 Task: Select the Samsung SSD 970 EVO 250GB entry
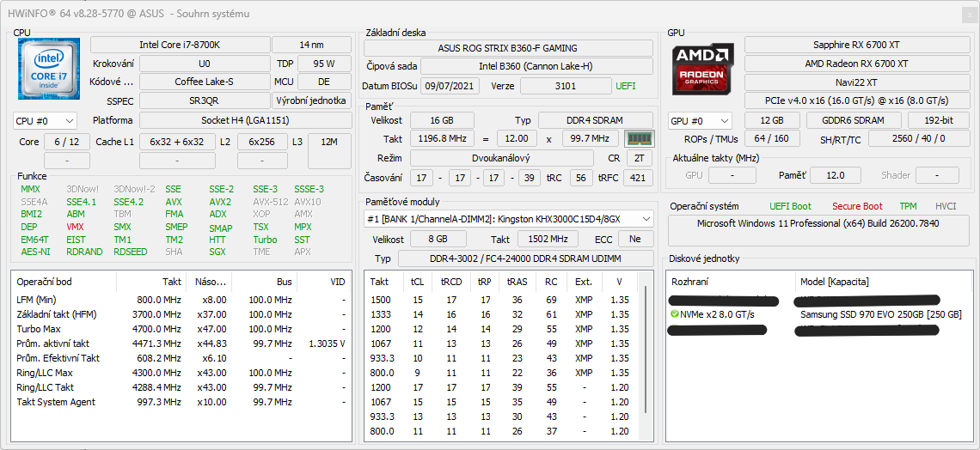(x=880, y=314)
